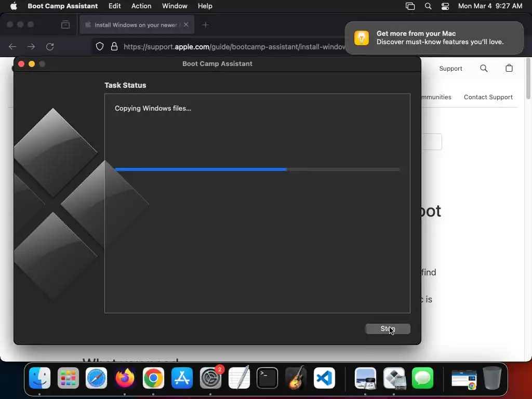Open Messages from the Dock
This screenshot has width=532, height=399.
pos(422,378)
